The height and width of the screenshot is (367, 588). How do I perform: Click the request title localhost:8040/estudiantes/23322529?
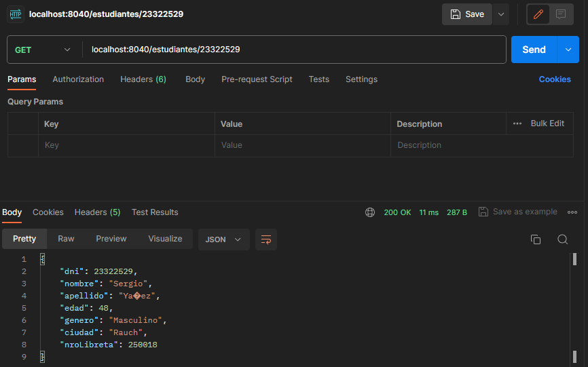pyautogui.click(x=106, y=14)
